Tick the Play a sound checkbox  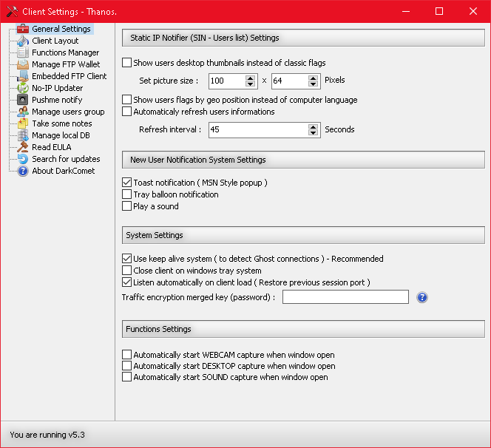(x=127, y=206)
